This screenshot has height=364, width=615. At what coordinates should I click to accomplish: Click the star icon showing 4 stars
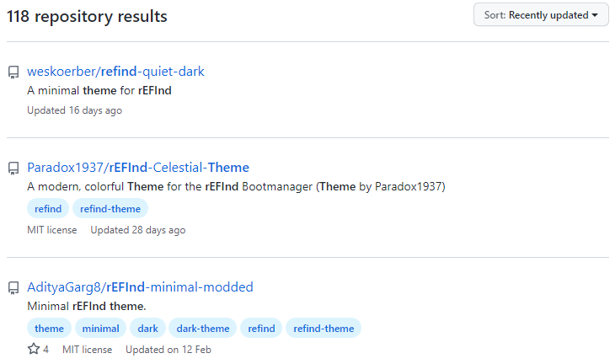(34, 349)
